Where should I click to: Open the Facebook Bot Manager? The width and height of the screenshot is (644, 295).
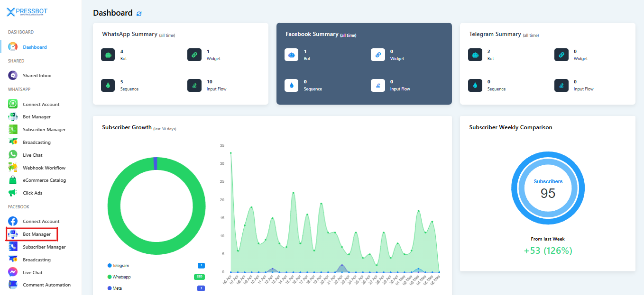37,234
